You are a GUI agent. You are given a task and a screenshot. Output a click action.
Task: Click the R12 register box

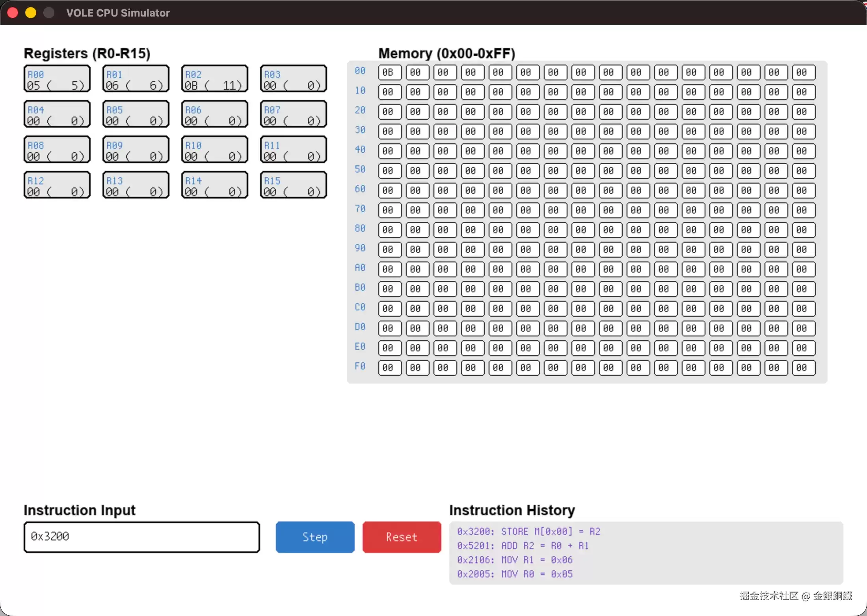(57, 185)
